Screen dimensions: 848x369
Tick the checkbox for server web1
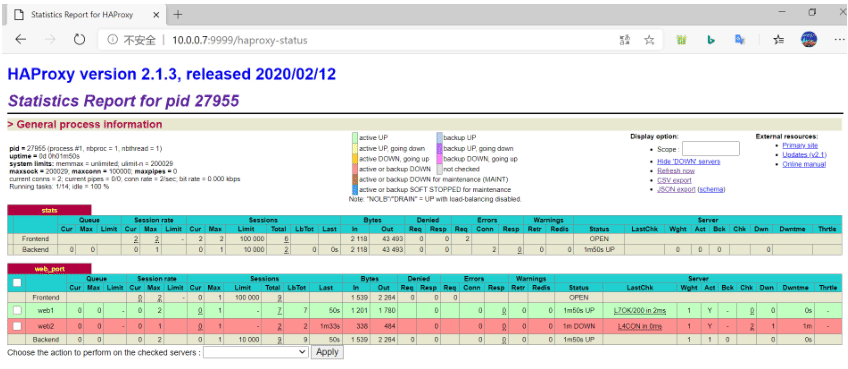(17, 310)
